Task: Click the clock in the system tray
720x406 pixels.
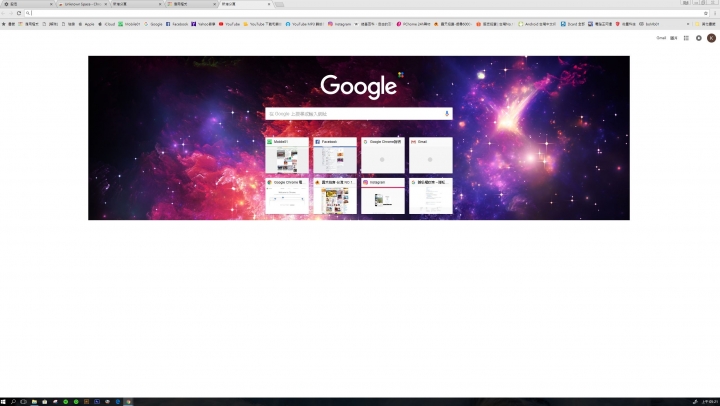Action: (709, 402)
